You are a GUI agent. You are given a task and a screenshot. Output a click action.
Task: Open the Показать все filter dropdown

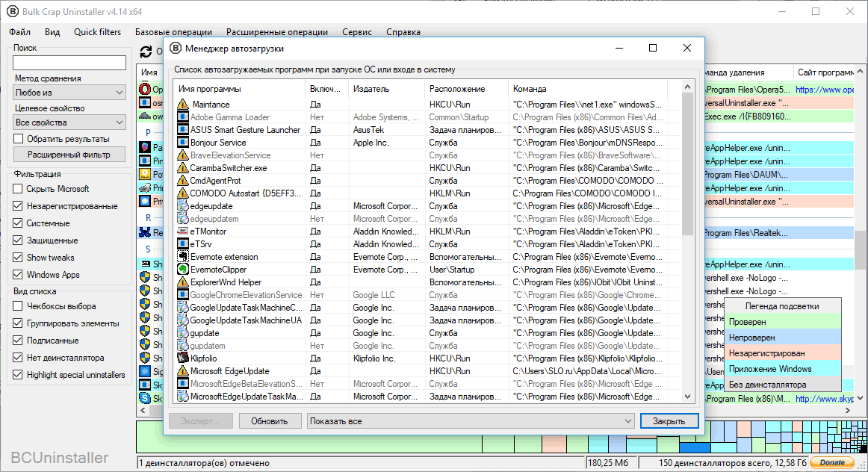pos(471,421)
